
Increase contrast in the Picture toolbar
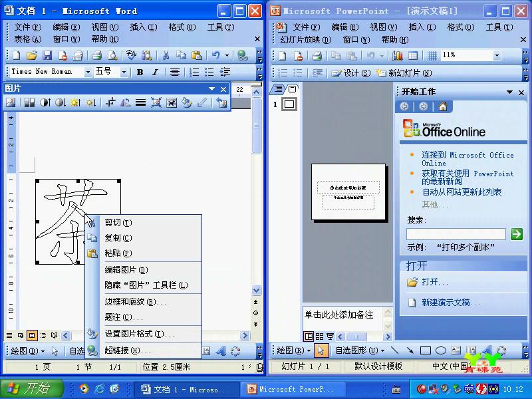(45, 102)
